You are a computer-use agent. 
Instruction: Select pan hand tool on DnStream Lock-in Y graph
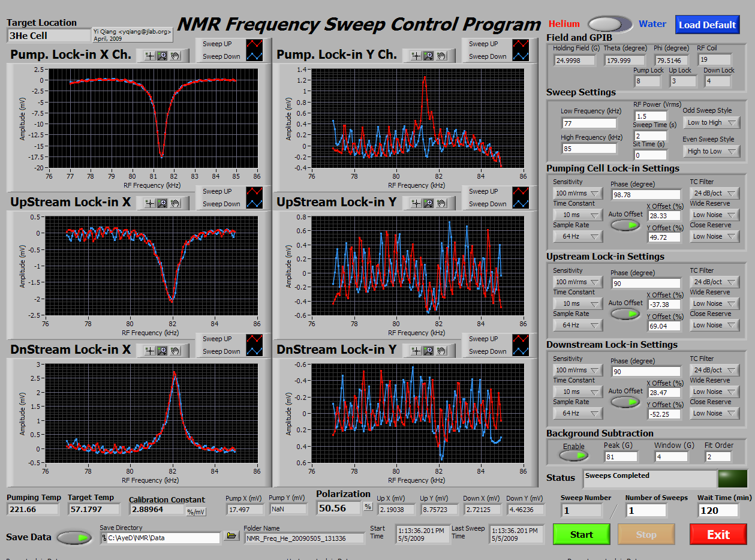pos(442,351)
